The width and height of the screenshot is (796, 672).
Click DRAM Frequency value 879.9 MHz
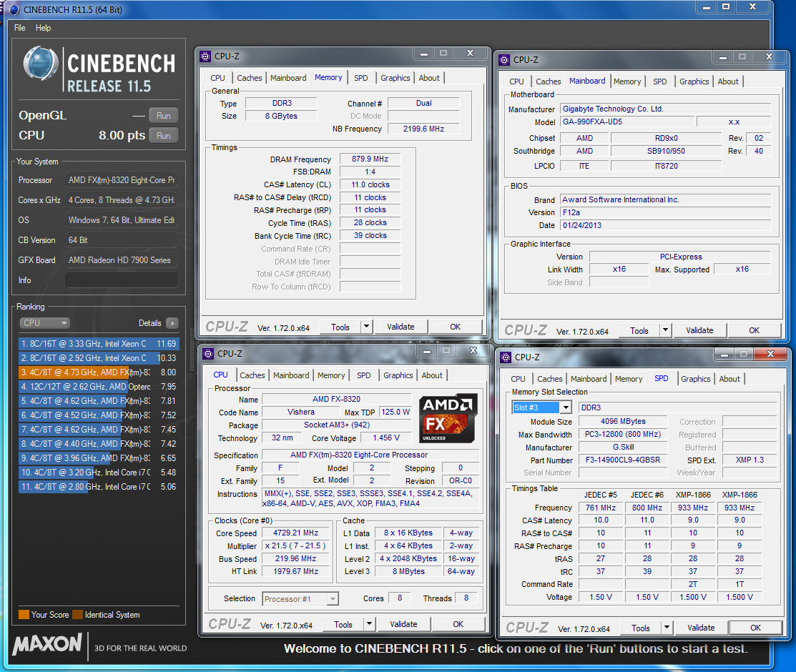[370, 159]
